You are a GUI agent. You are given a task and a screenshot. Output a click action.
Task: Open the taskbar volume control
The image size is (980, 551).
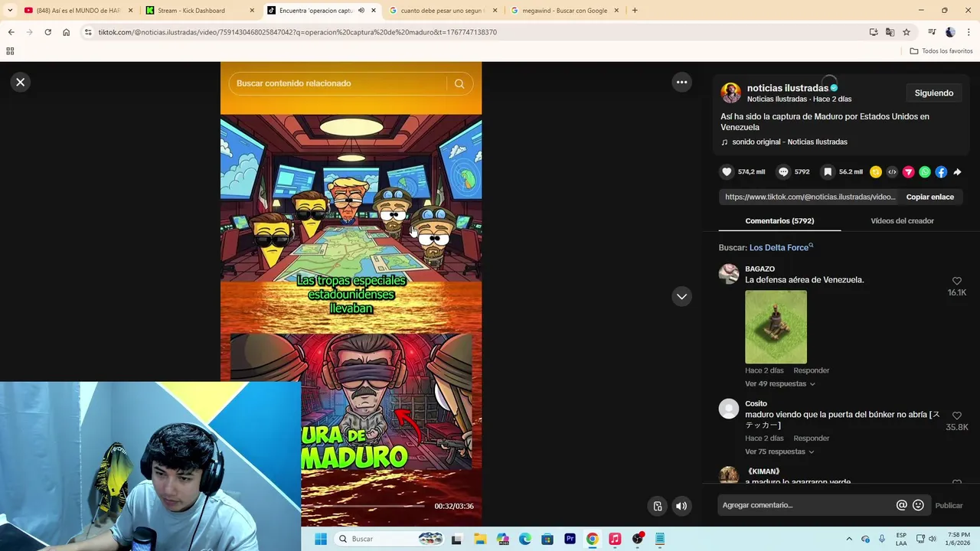(x=932, y=539)
